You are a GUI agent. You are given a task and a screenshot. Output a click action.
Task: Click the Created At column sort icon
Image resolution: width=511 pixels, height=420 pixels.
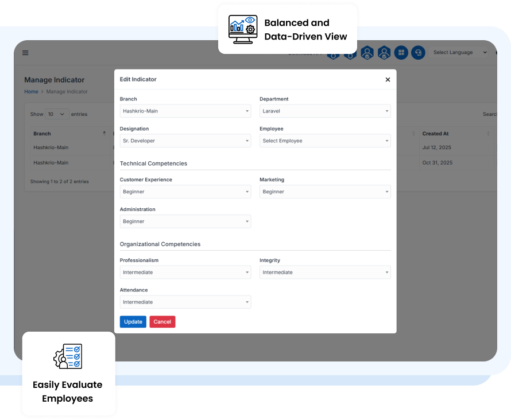point(488,134)
